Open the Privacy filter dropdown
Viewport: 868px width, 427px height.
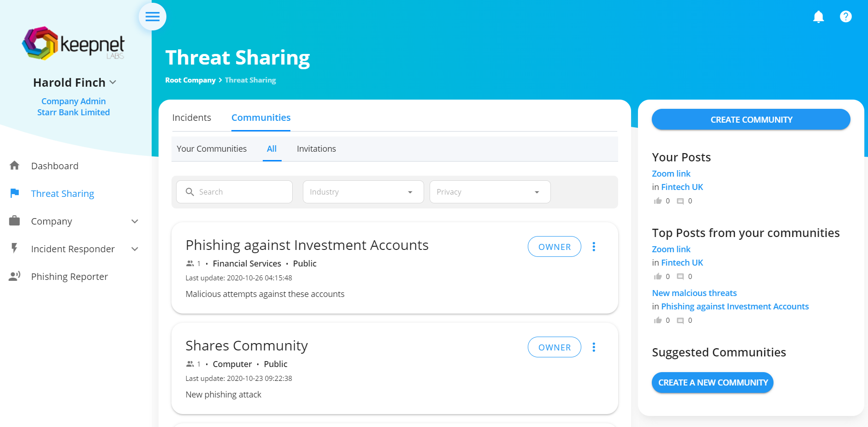pos(490,192)
